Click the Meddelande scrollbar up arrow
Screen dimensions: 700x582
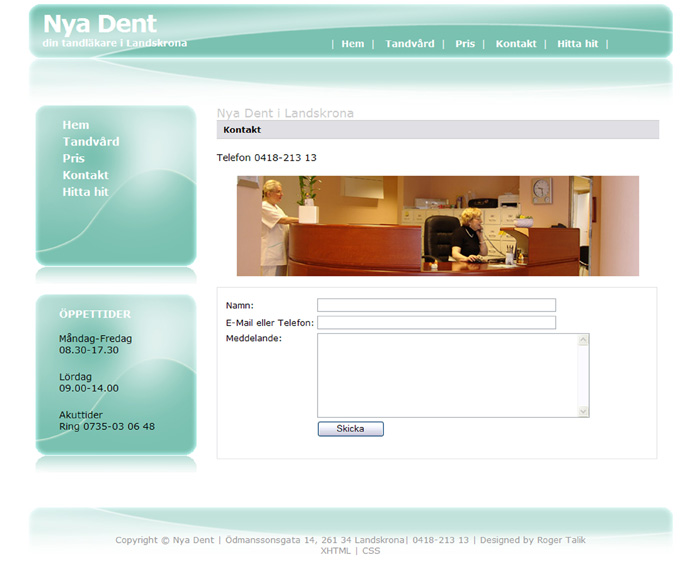click(583, 340)
